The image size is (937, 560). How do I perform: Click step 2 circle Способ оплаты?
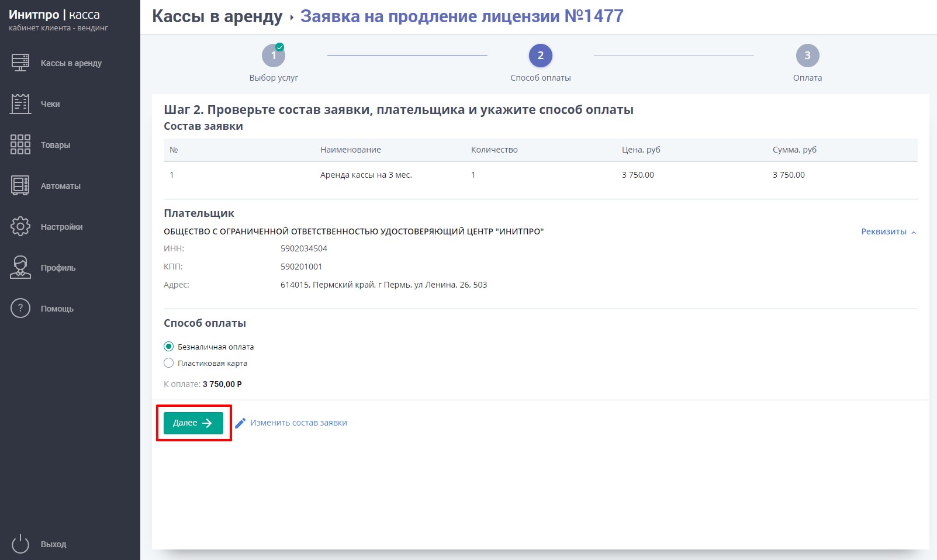(x=541, y=56)
